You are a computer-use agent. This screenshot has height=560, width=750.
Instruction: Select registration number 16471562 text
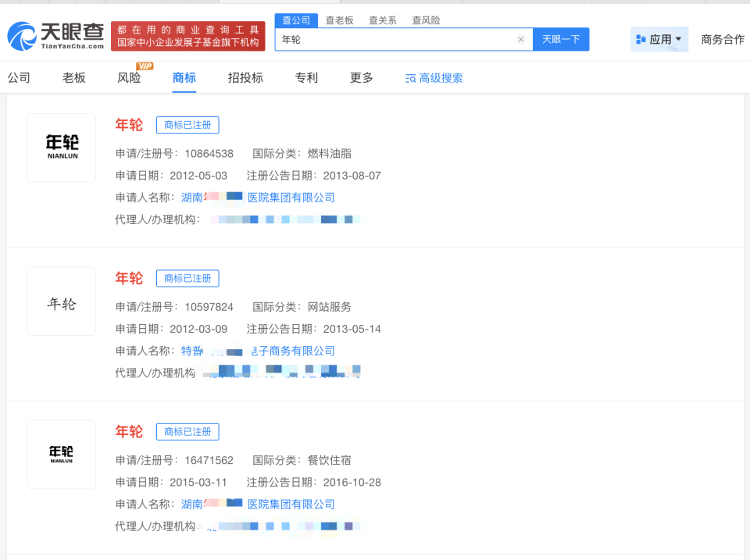(x=209, y=460)
